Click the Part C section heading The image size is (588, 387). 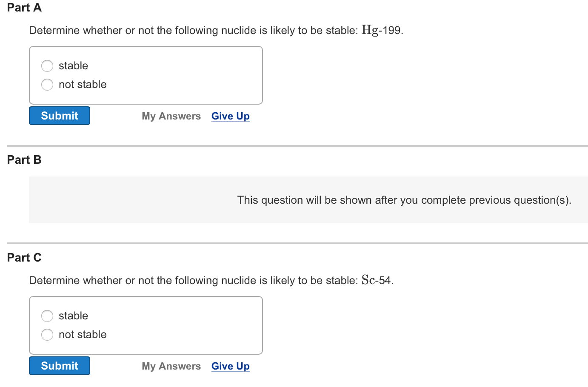point(24,257)
